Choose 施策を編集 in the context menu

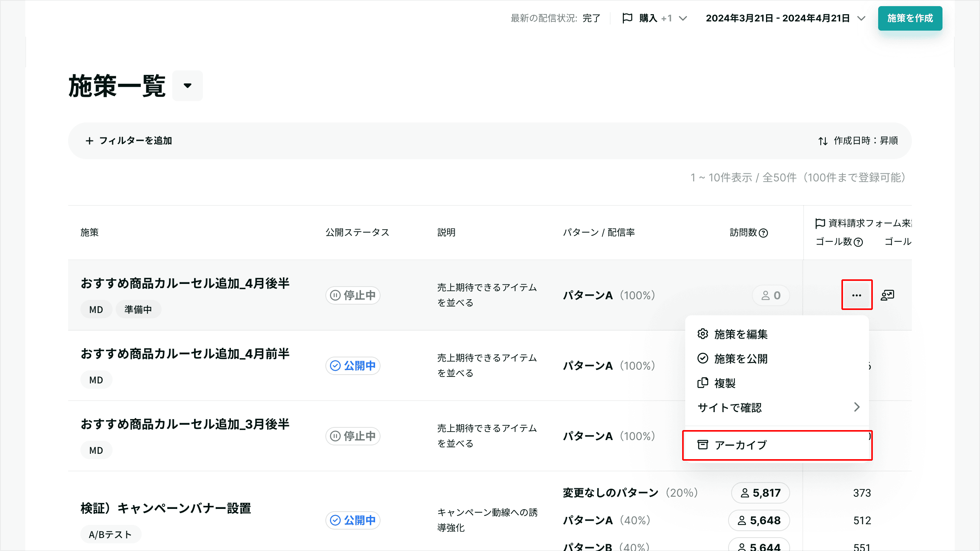click(x=777, y=334)
